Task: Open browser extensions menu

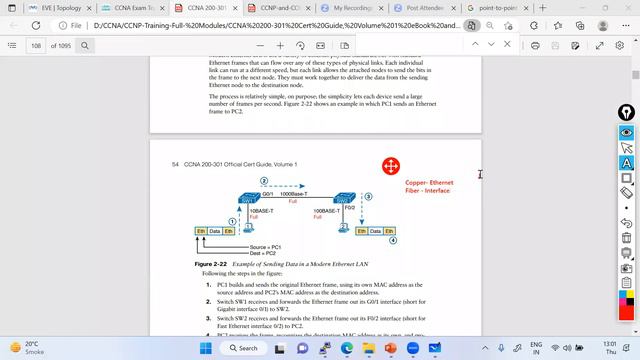Action: pyautogui.click(x=534, y=26)
